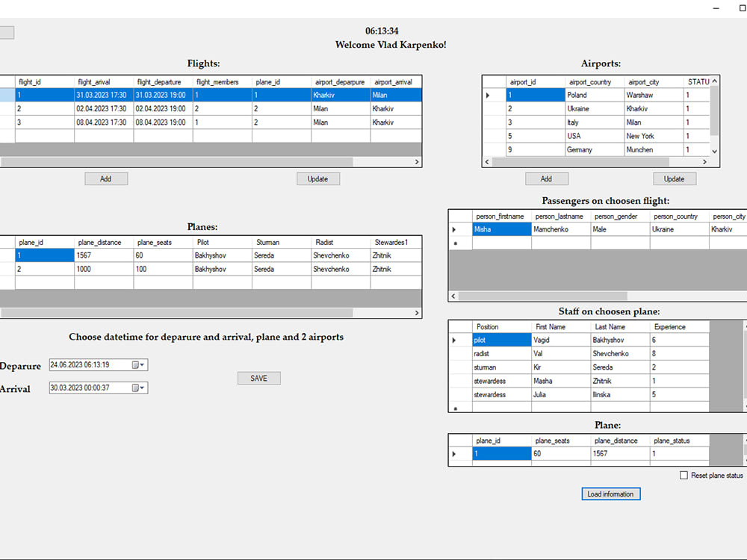The height and width of the screenshot is (560, 747).
Task: Tick the Reset plane status checkbox
Action: pos(684,475)
